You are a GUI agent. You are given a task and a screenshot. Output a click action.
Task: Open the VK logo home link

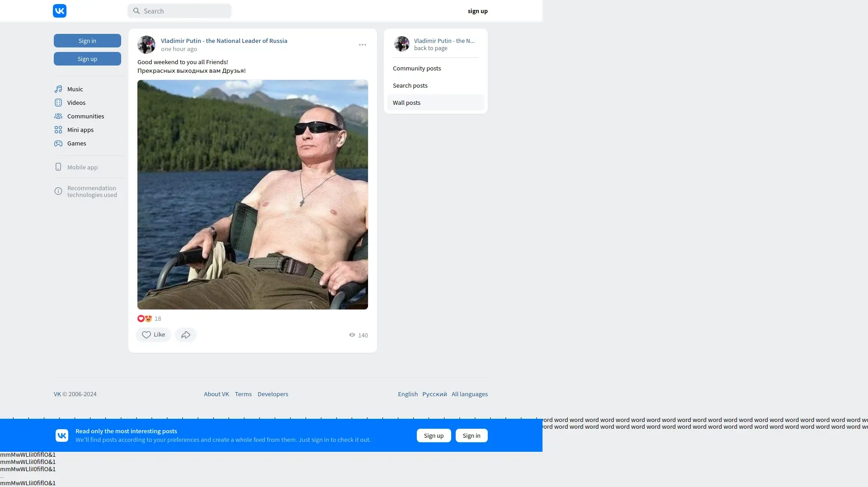[x=60, y=11]
